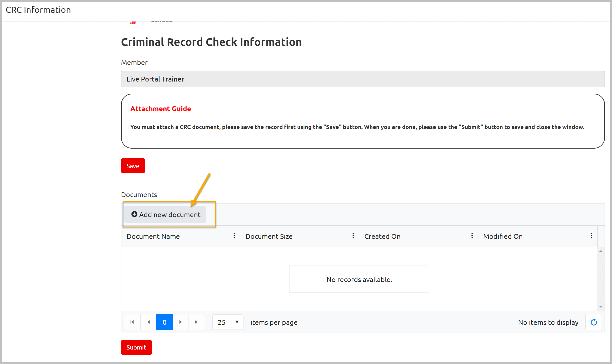Click the Member field Live Portal Trainer
This screenshot has height=364, width=612.
tap(363, 79)
